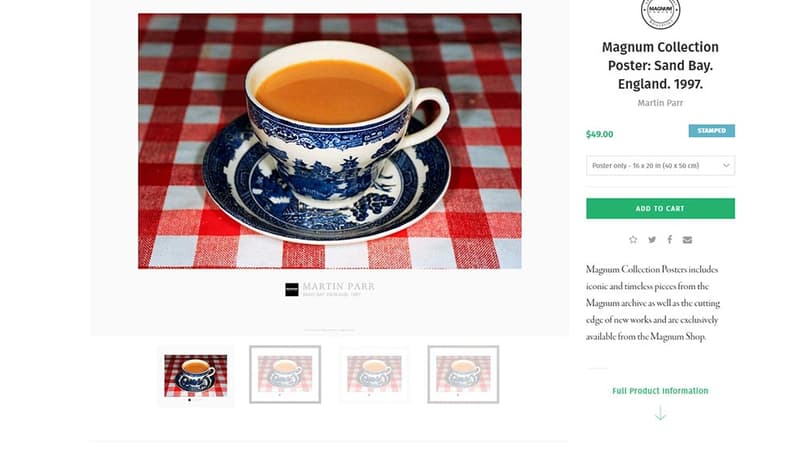Click the STAMPED badge

[x=711, y=131]
